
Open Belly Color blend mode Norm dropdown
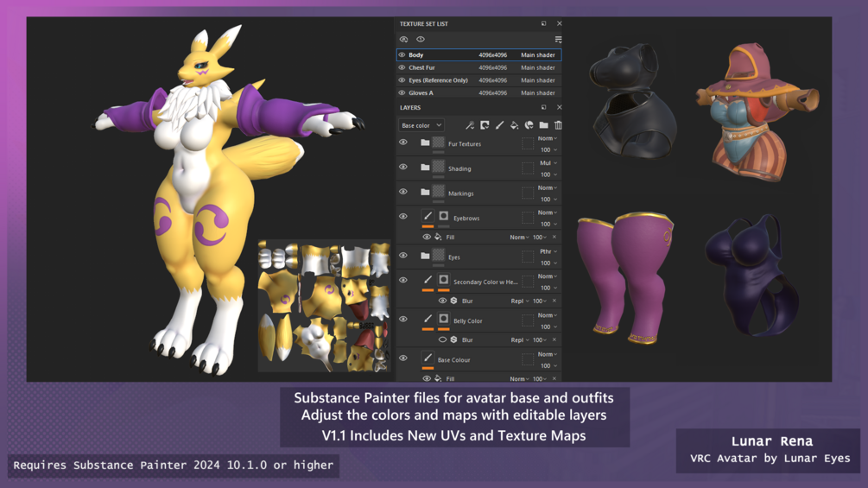click(548, 315)
